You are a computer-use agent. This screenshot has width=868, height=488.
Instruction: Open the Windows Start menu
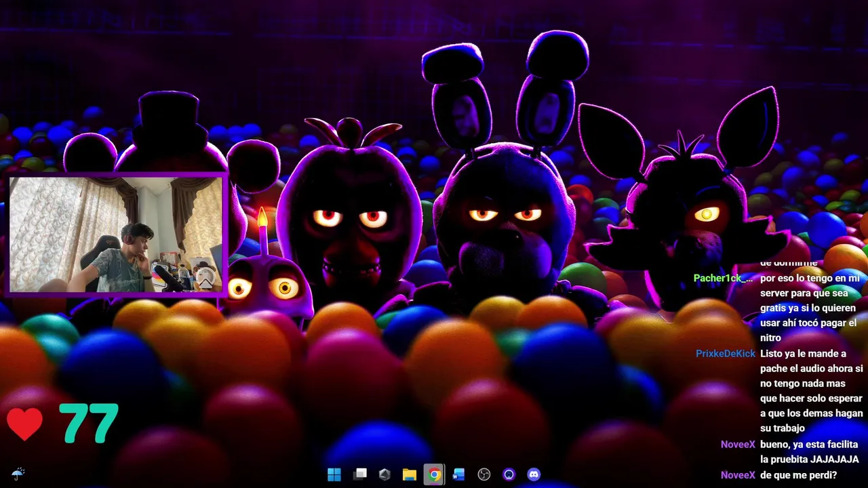[334, 474]
